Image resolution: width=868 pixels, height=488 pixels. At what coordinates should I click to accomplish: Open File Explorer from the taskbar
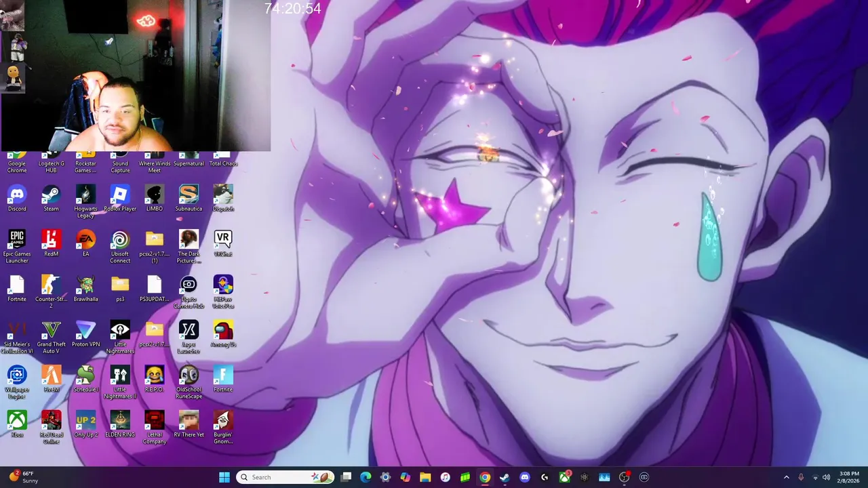[425, 477]
